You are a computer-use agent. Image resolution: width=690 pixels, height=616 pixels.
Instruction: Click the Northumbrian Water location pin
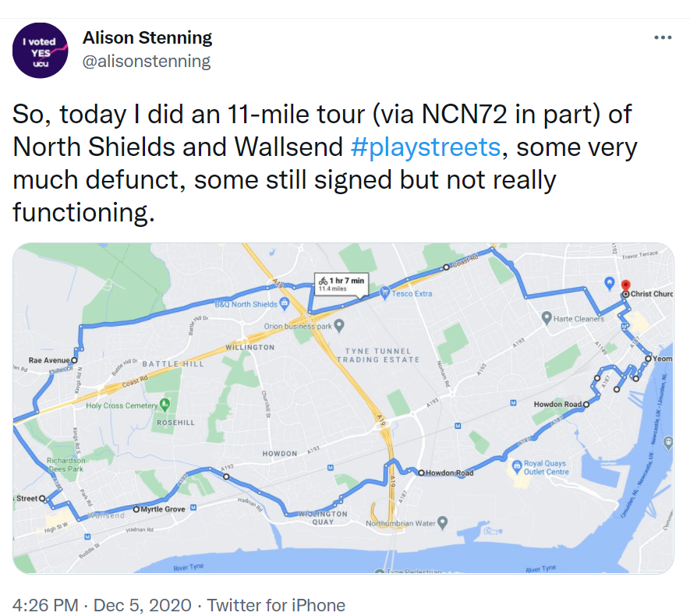coord(442,521)
